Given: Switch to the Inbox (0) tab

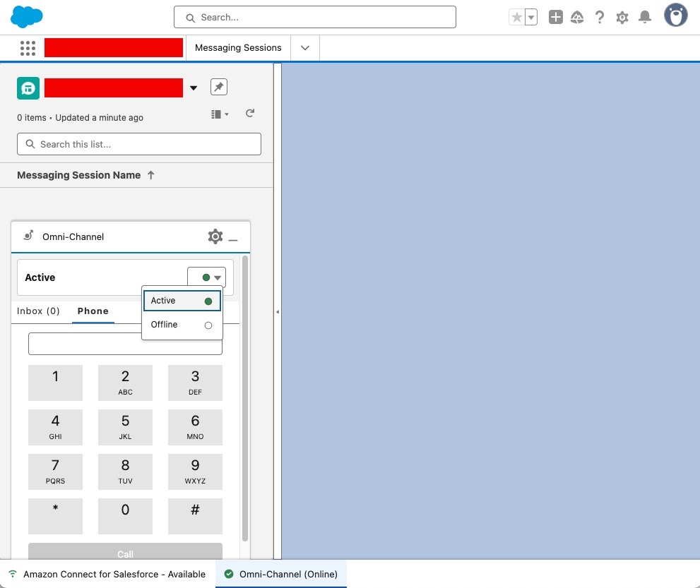Looking at the screenshot, I should (38, 311).
